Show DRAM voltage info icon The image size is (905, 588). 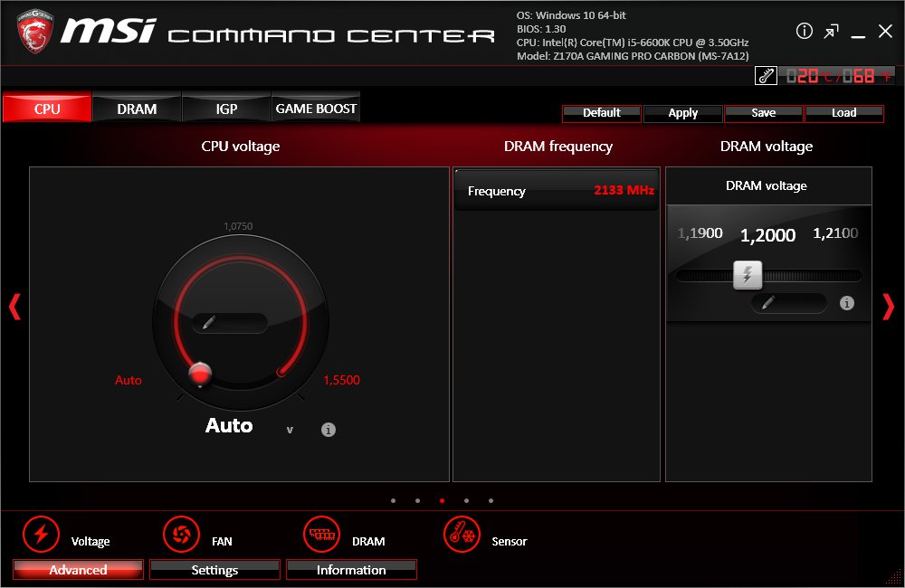pyautogui.click(x=847, y=303)
